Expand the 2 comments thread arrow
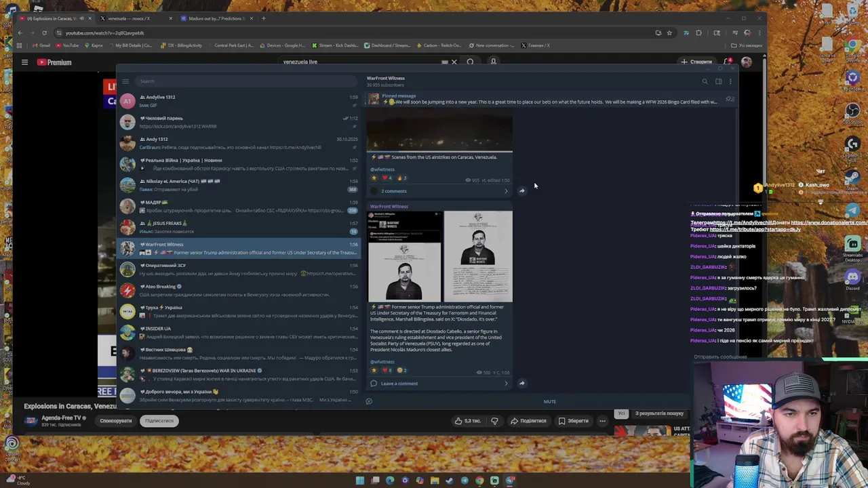The image size is (868, 488). [506, 191]
